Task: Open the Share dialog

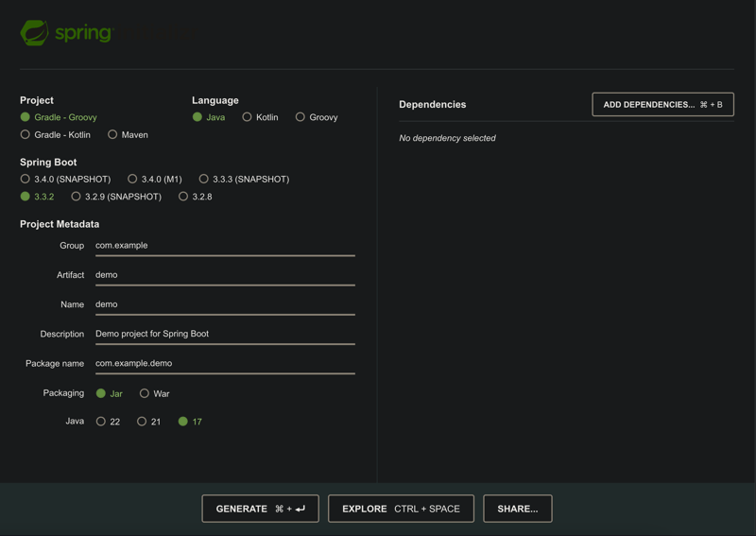Action: point(518,509)
